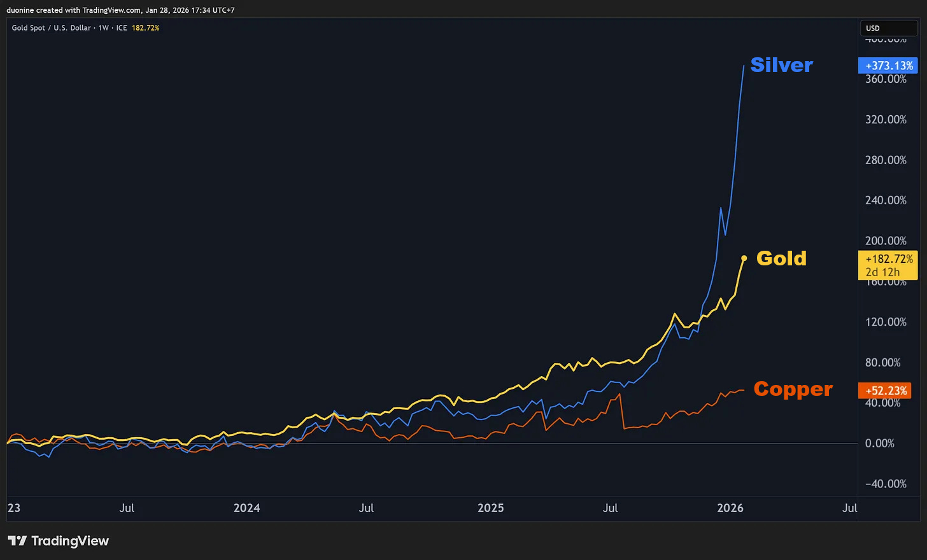Select the Copper +52.23% price label
Viewport: 927px width, 560px height.
[886, 391]
